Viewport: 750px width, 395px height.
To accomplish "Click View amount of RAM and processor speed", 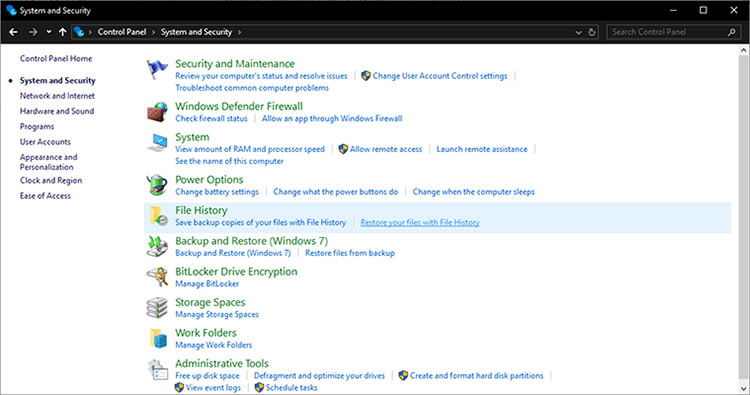I will [x=250, y=149].
